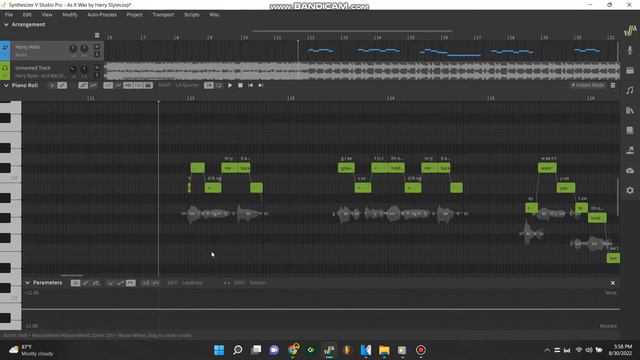Open the Voice panel microphone icon
This screenshot has height=360, width=640.
coord(630,50)
